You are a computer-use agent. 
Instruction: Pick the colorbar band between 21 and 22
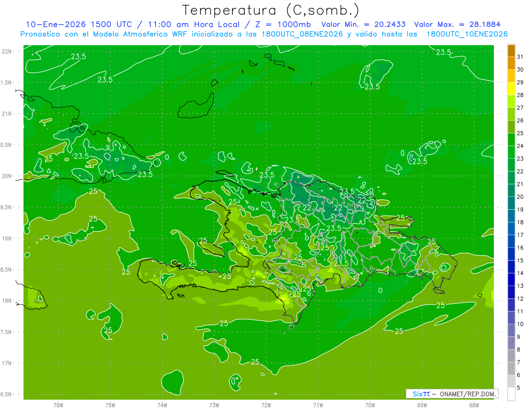(511, 178)
